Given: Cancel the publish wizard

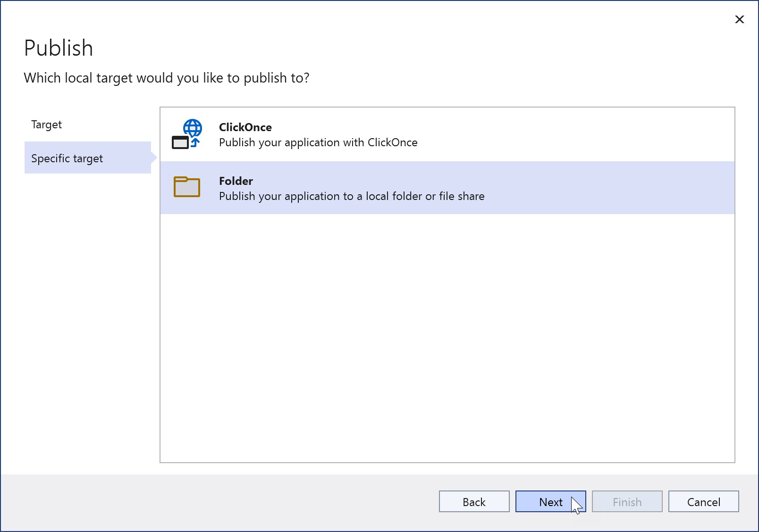Looking at the screenshot, I should coord(703,502).
